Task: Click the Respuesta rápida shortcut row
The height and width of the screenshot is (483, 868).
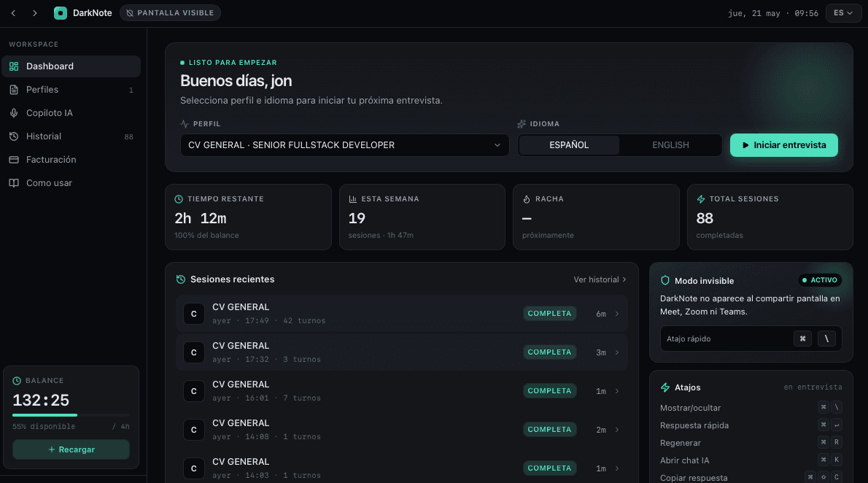Action: [x=751, y=425]
